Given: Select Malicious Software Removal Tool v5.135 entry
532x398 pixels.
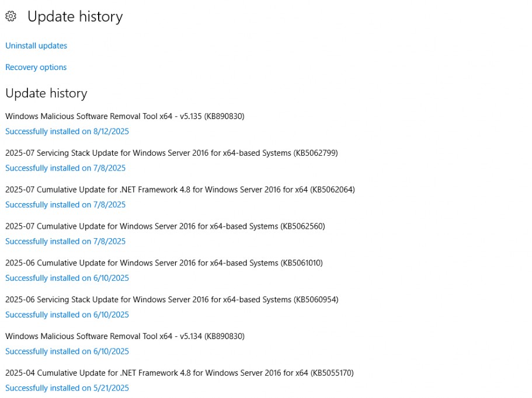Looking at the screenshot, I should 125,116.
